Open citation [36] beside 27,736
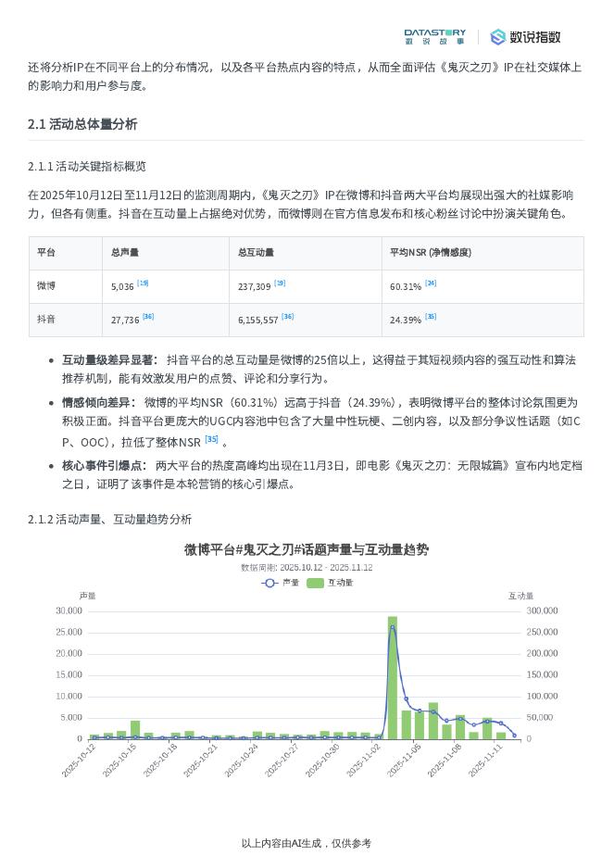 (x=148, y=316)
